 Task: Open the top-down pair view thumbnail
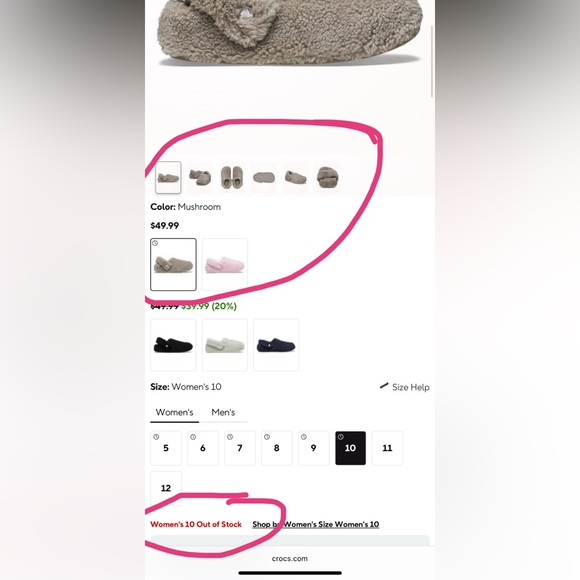coord(232,177)
